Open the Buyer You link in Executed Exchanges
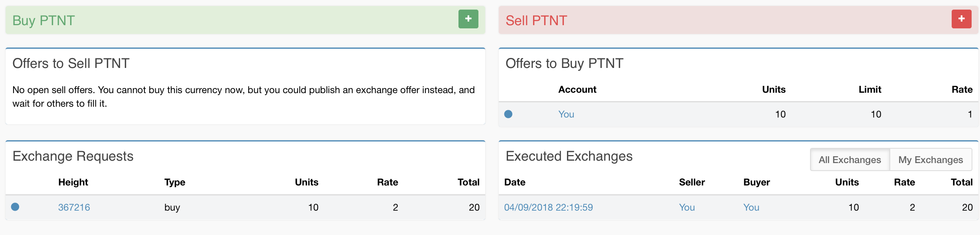 tap(751, 207)
